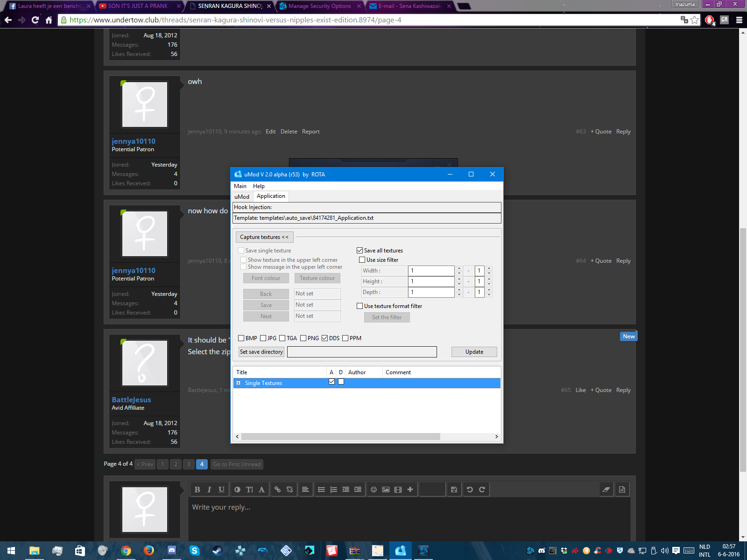This screenshot has height=560, width=747.
Task: Collapse the Capture textures section
Action: pyautogui.click(x=264, y=237)
